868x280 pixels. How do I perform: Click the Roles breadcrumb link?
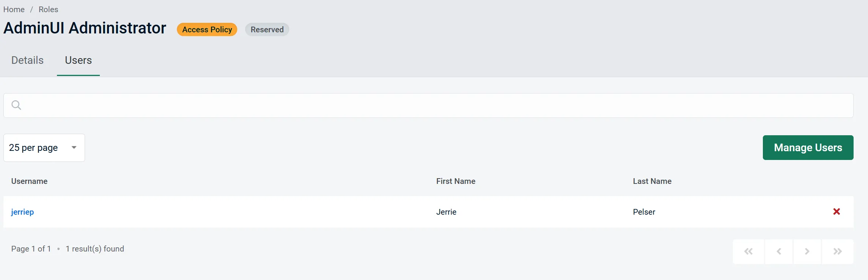48,9
